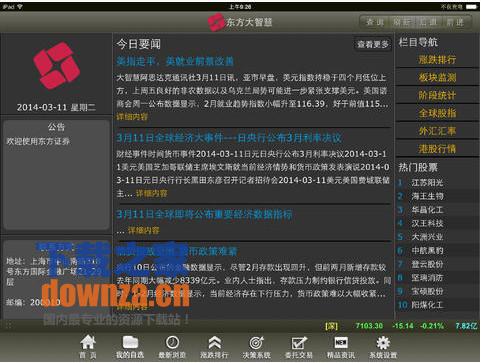Tap the 栏目导航 section title

click(418, 42)
